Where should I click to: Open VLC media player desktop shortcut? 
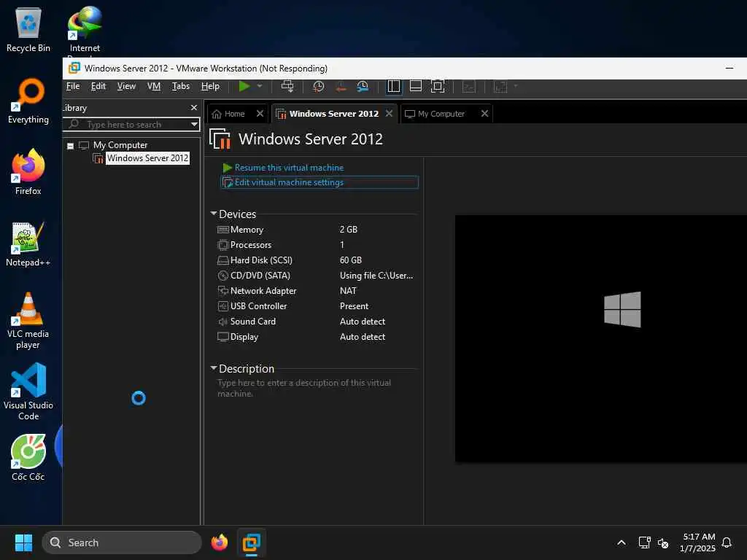click(28, 321)
